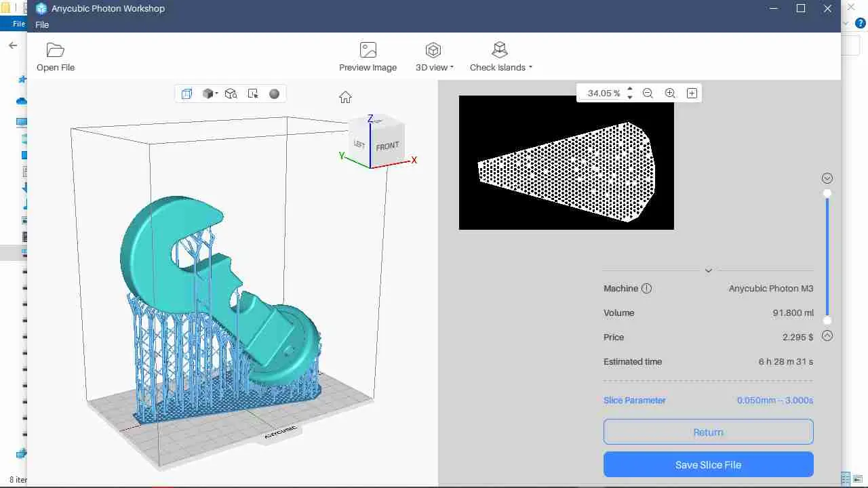Viewport: 868px width, 488px height.
Task: Step layer with the circled up chevron
Action: pyautogui.click(x=827, y=335)
